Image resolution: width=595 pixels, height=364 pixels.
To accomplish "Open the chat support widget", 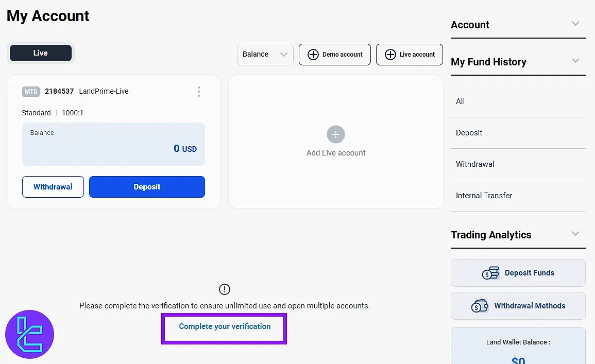I will pos(29,334).
